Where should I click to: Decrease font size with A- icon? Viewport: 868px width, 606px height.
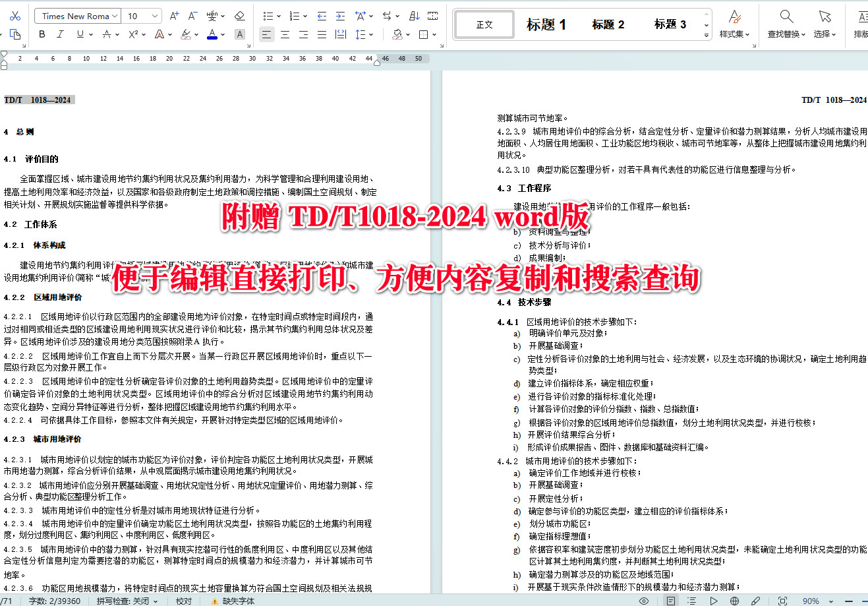coord(192,16)
